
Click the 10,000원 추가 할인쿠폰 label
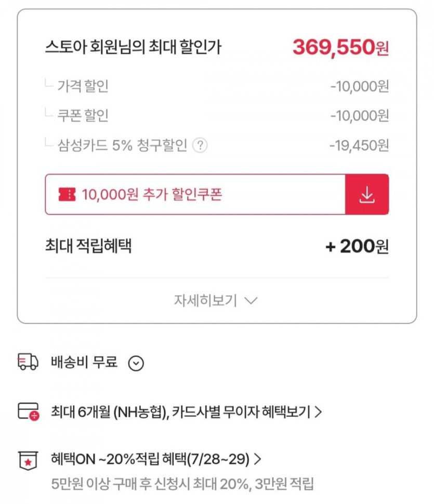(152, 195)
